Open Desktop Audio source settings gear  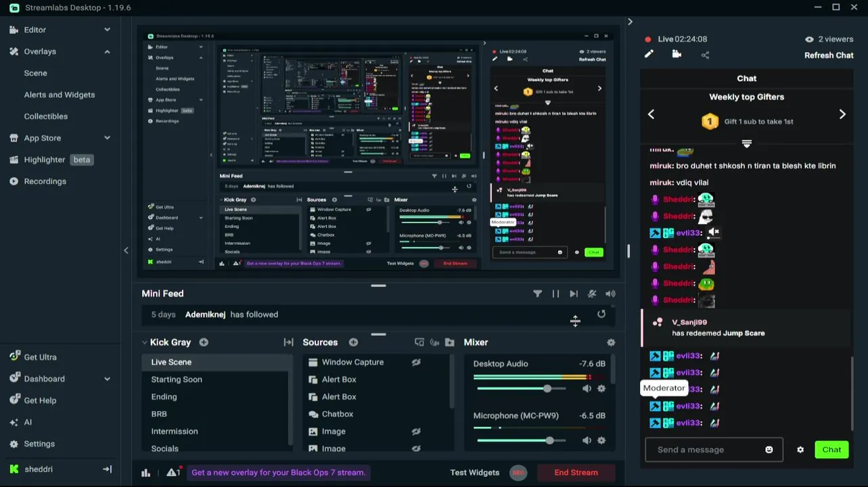[601, 388]
